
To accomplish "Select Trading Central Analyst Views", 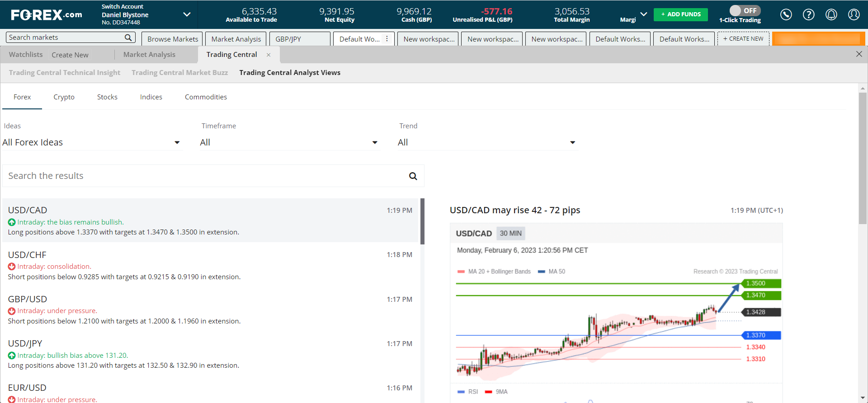I will click(290, 73).
